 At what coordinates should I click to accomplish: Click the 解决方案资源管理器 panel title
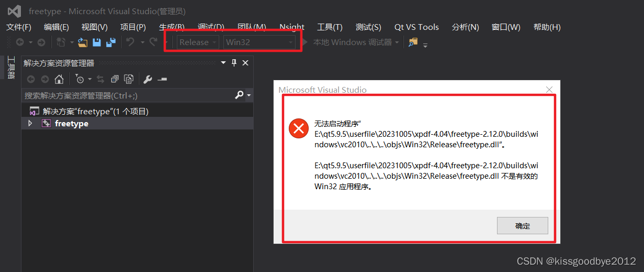point(59,63)
